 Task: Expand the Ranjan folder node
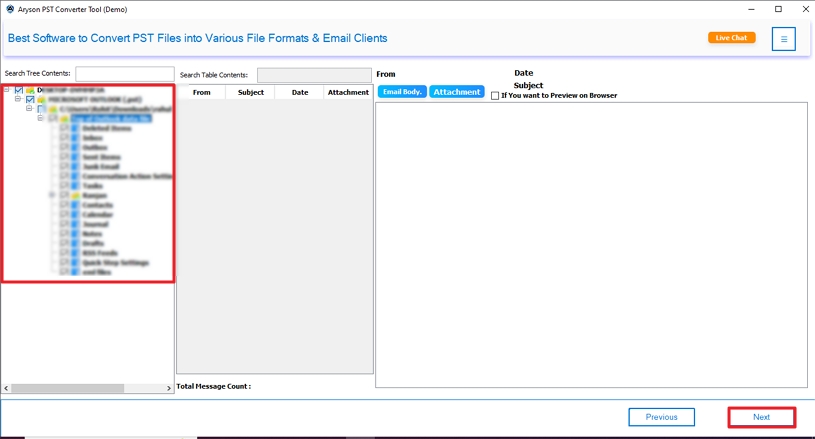(x=52, y=195)
